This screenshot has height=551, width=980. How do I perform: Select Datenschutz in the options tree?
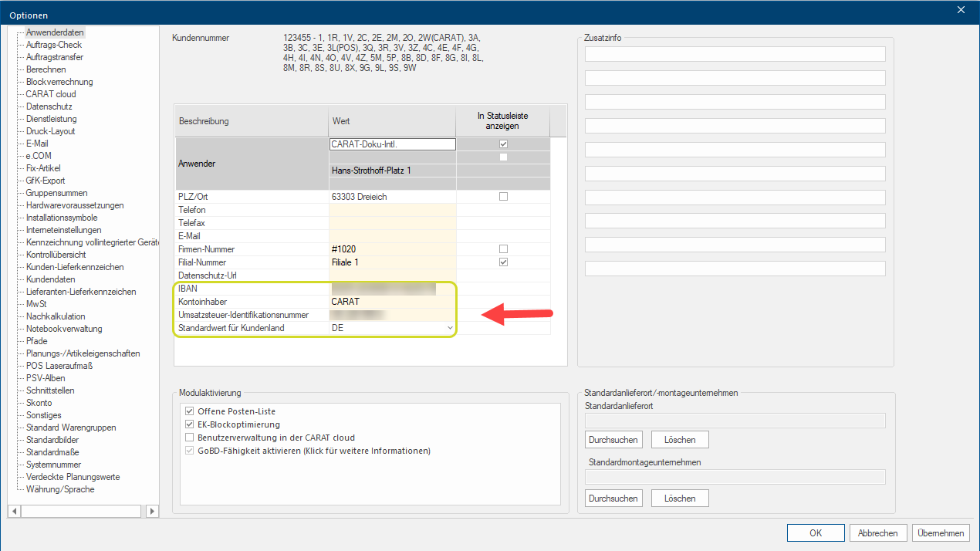click(x=49, y=106)
